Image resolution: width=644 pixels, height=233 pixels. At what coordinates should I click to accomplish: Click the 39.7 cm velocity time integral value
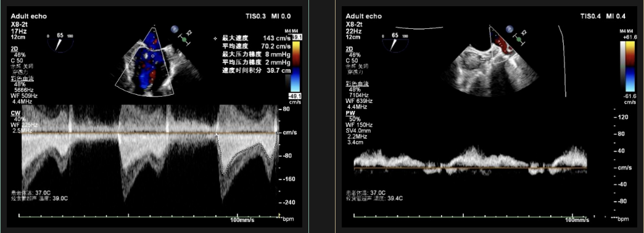click(276, 70)
